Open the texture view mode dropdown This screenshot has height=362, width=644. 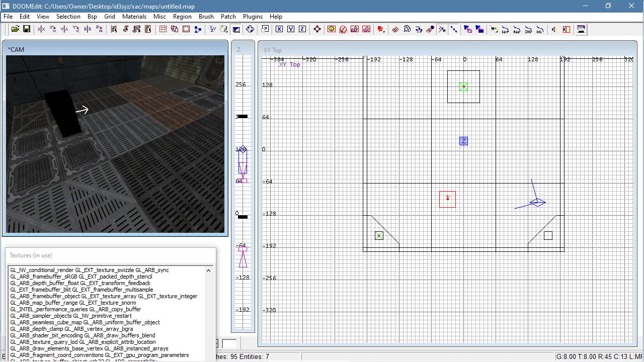point(224,29)
